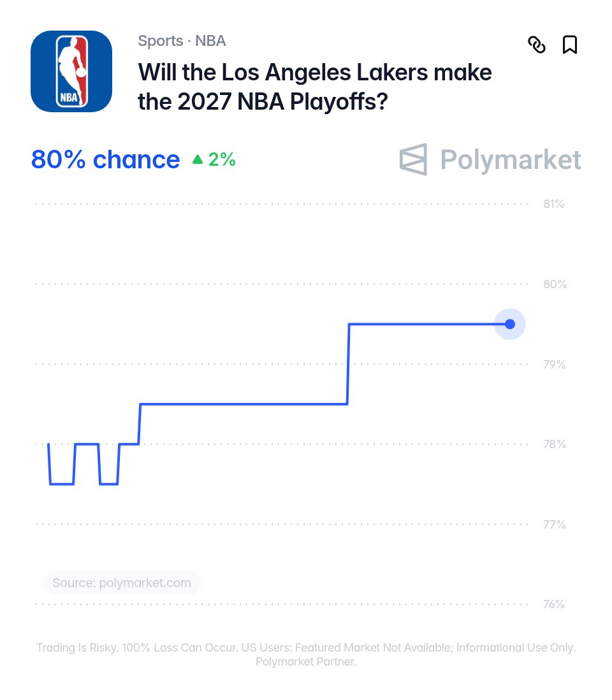Click the 77% axis label
612x700 pixels.
[554, 525]
